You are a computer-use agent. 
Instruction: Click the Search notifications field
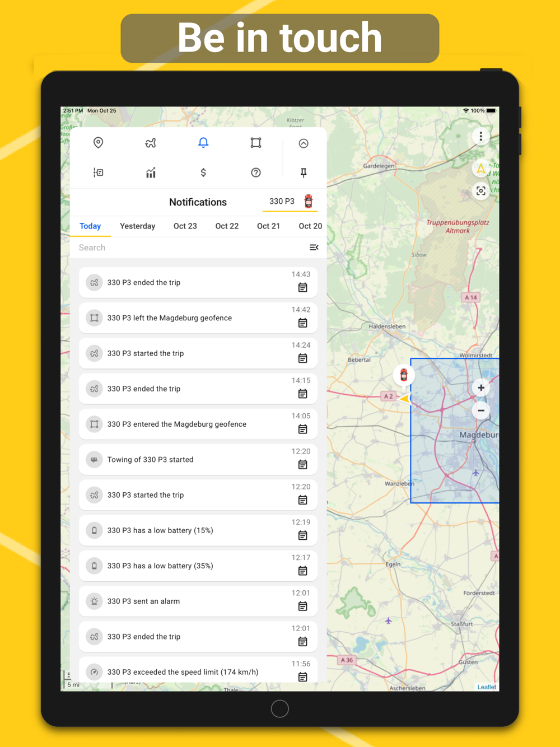pyautogui.click(x=190, y=248)
